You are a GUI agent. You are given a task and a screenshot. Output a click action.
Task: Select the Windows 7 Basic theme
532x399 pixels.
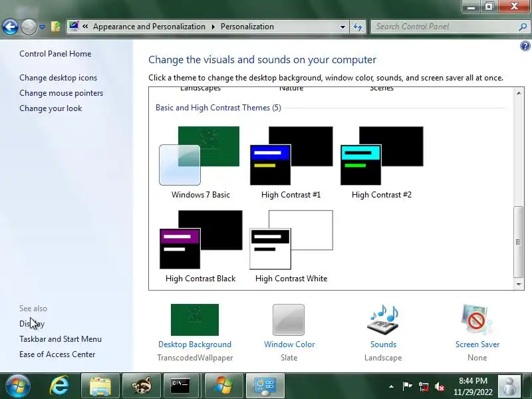pyautogui.click(x=200, y=163)
